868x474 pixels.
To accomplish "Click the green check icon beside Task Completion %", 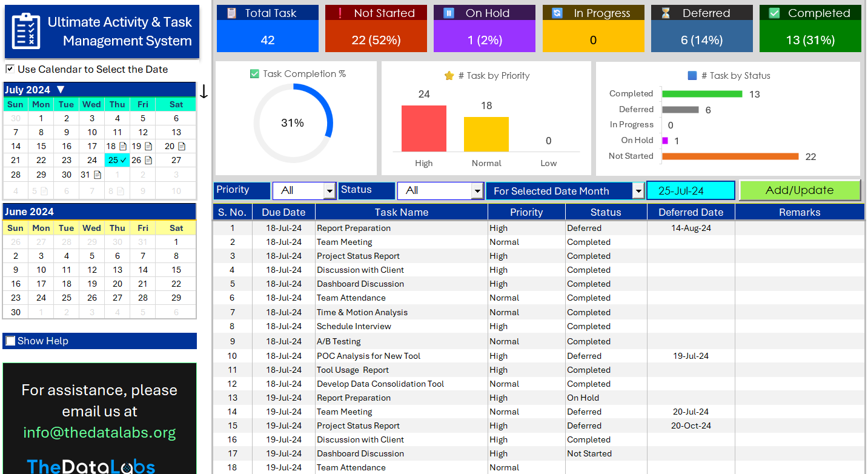I will (253, 73).
